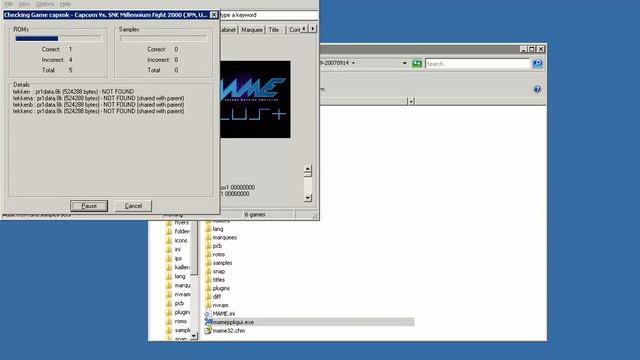
Task: Select the pcb folder in the left tree
Action: click(x=179, y=304)
